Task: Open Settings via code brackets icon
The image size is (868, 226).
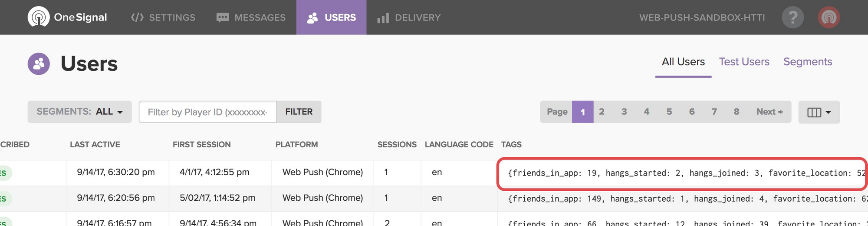Action: tap(137, 17)
